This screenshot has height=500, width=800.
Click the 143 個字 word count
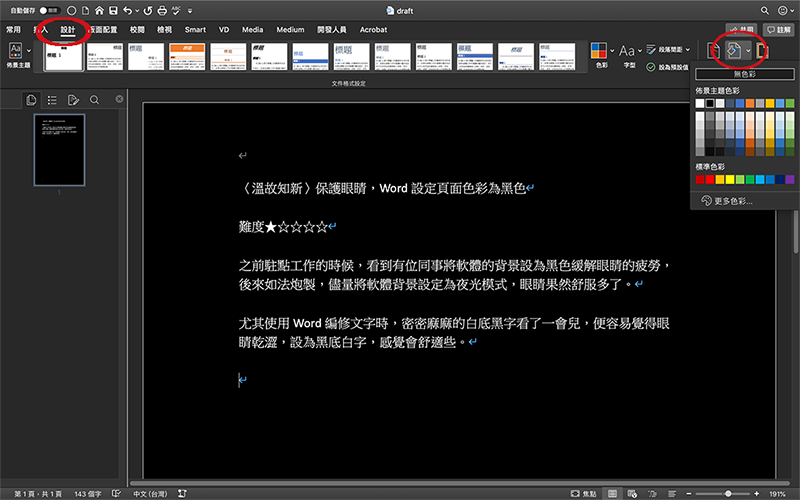point(88,493)
